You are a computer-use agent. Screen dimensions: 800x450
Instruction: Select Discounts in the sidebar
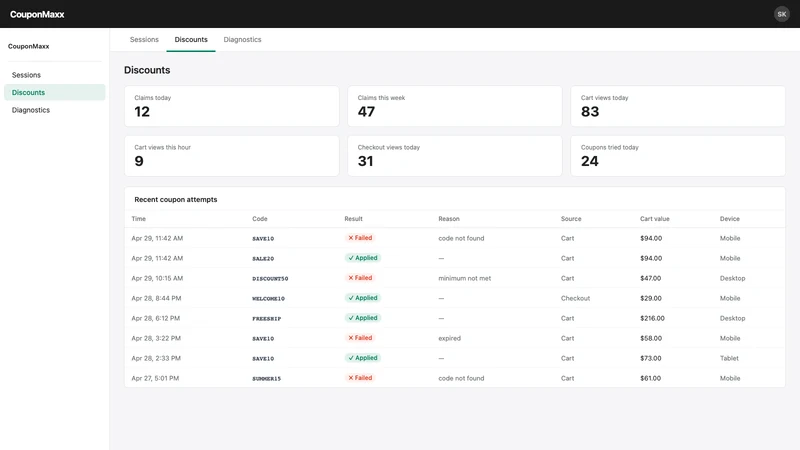click(x=55, y=92)
